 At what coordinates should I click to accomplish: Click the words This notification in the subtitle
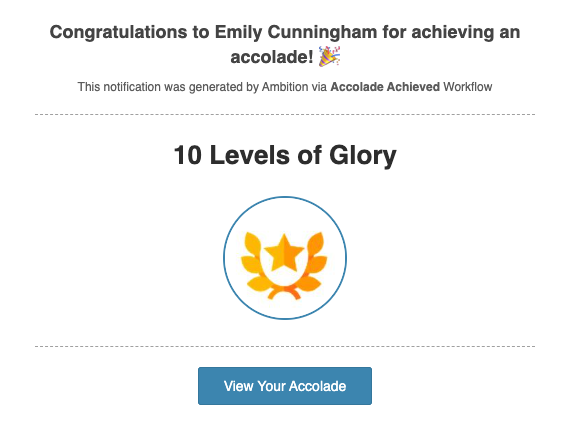(119, 87)
